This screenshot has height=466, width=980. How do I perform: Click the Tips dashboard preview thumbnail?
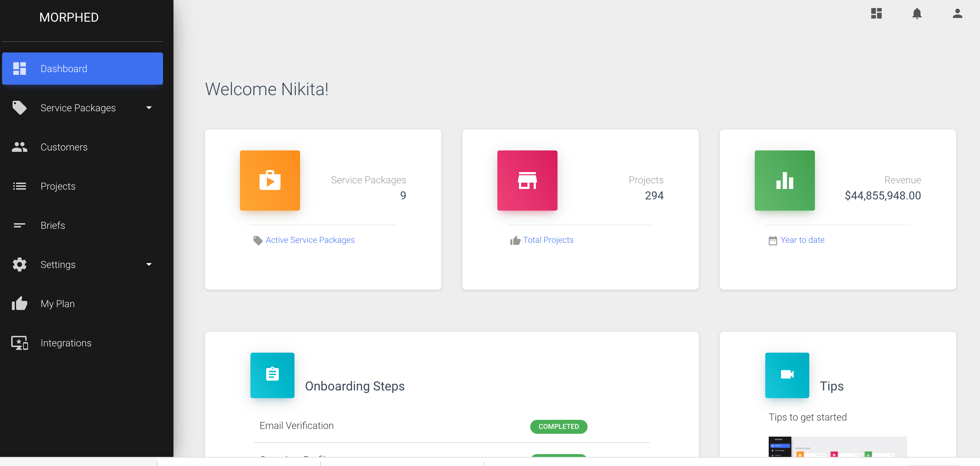click(837, 447)
